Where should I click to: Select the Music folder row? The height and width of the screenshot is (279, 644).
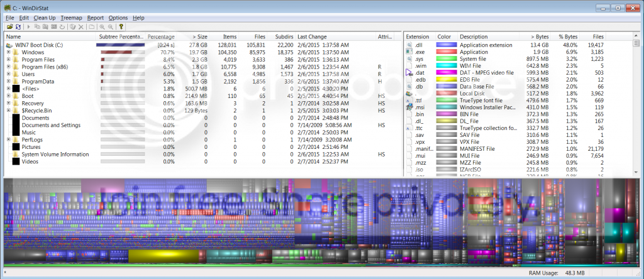click(x=201, y=133)
